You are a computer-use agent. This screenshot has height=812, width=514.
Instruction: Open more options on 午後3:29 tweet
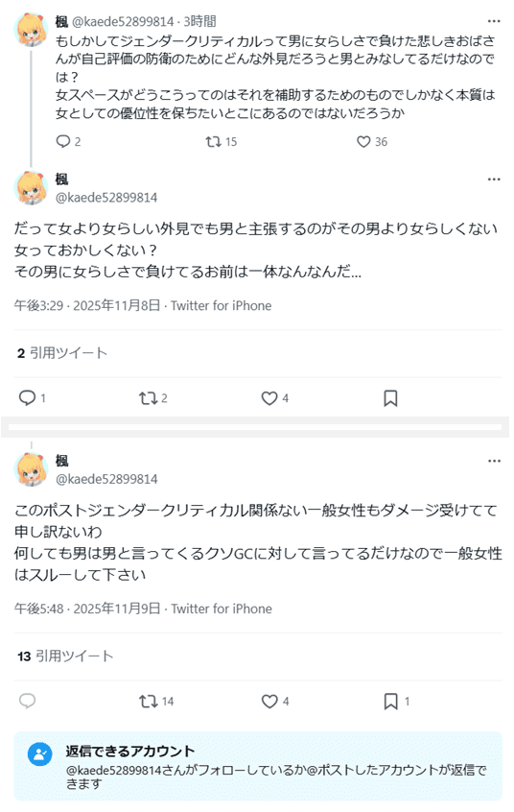[494, 179]
